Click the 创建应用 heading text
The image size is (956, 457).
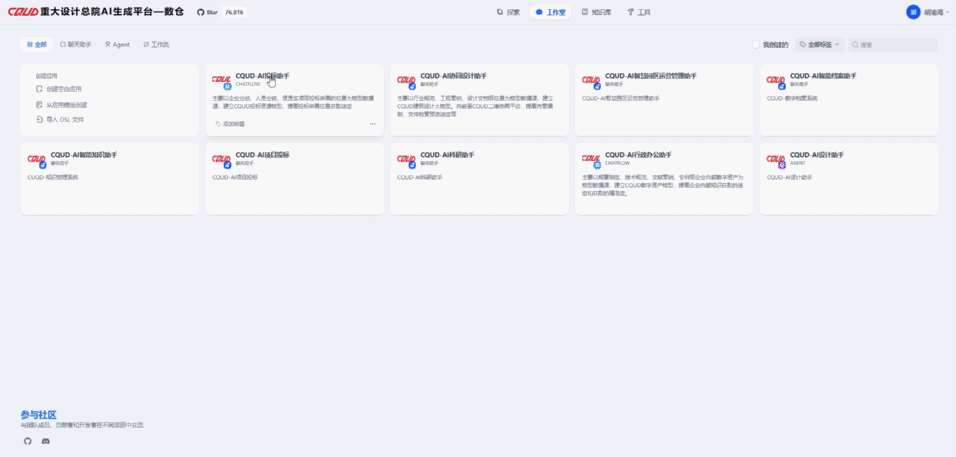tap(46, 76)
